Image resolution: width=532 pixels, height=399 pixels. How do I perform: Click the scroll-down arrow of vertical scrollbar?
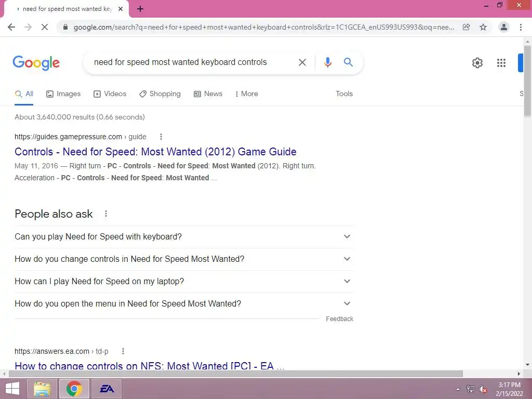pyautogui.click(x=527, y=365)
